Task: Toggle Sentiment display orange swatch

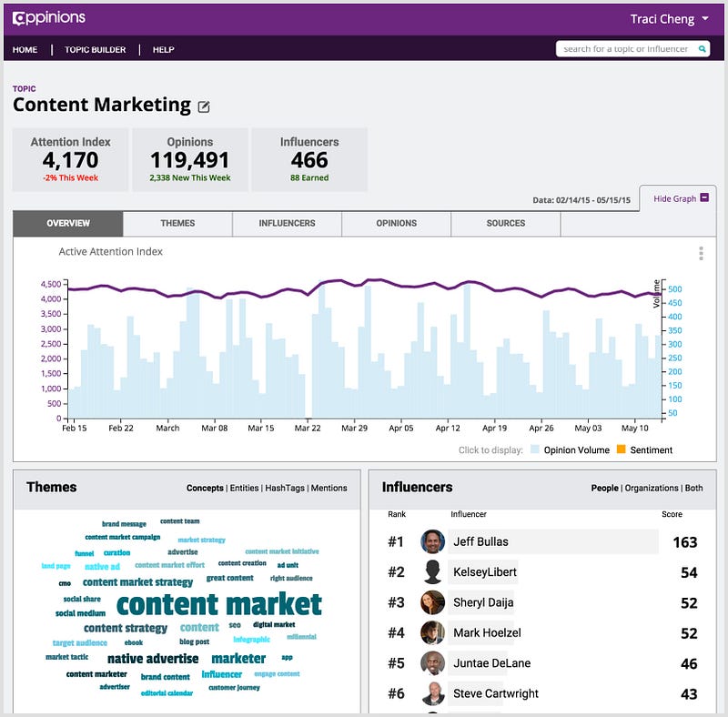Action: [622, 449]
